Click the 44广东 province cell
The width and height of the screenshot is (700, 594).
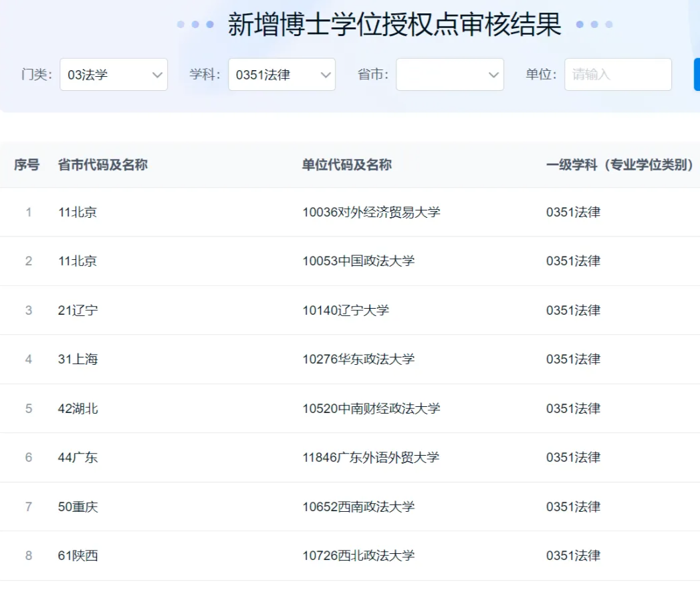[78, 458]
